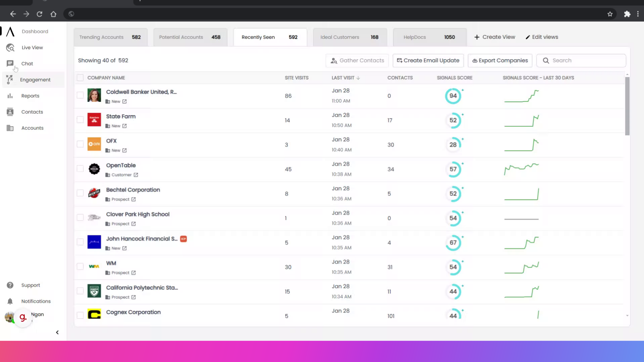Viewport: 644px width, 362px height.
Task: Open OFX external link icon
Action: [x=124, y=150]
